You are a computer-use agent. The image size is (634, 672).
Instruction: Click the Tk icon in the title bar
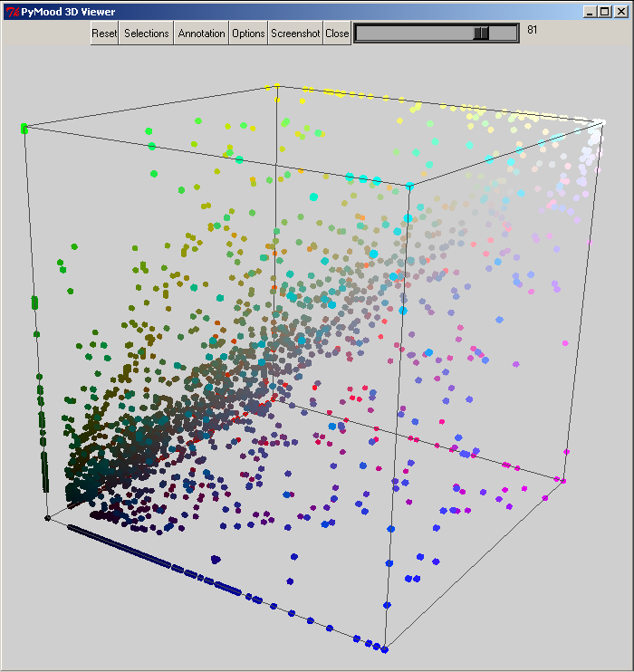tap(13, 12)
